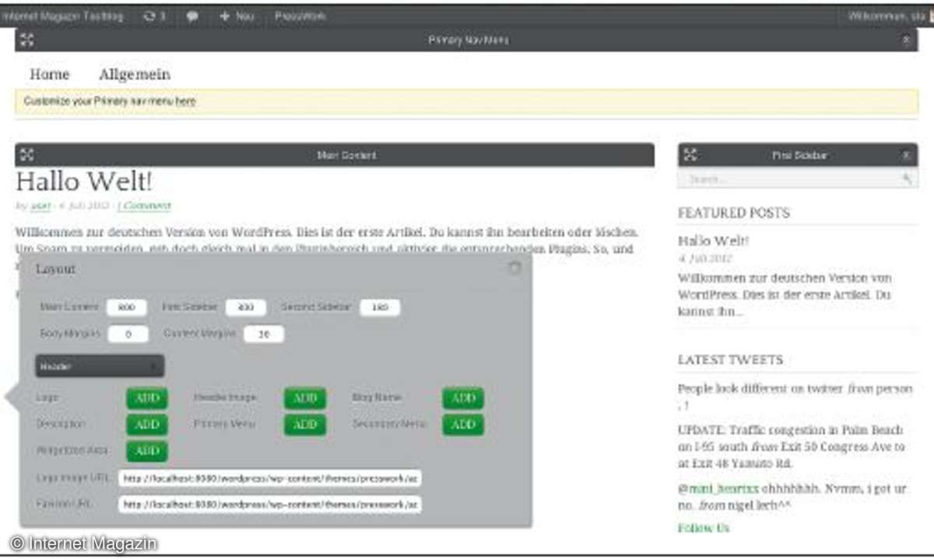Open the comments bubble icon in admin bar
934x560 pixels.
click(192, 16)
